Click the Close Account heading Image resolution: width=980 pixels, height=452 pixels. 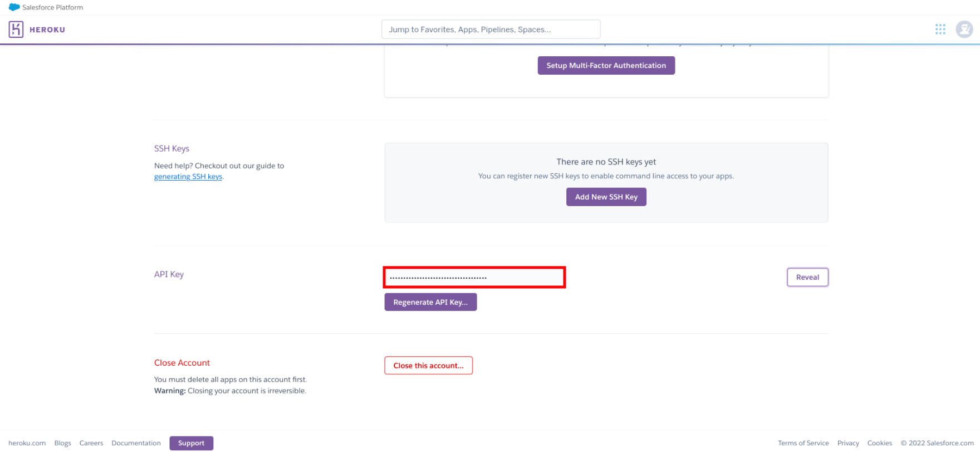[x=182, y=363]
